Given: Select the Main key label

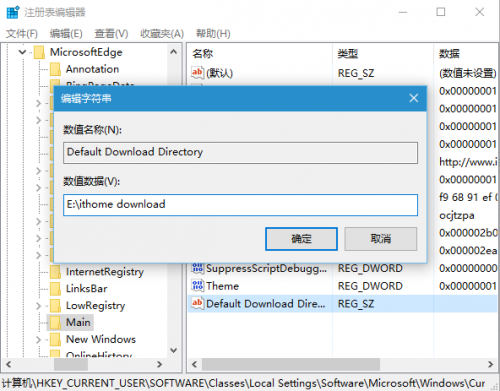Looking at the screenshot, I should pos(78,322).
